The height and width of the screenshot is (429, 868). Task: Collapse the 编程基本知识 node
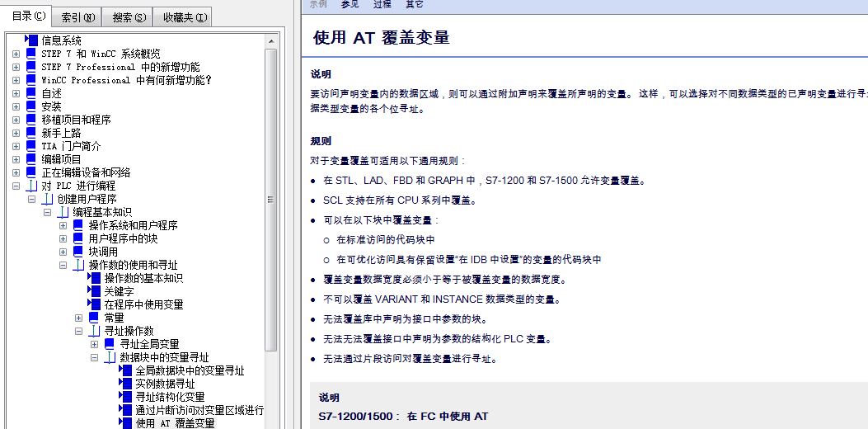click(47, 212)
